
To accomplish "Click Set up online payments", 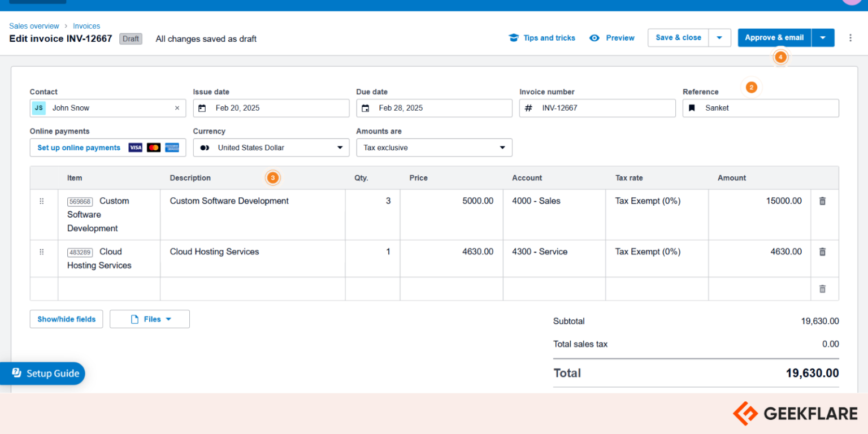I will click(79, 147).
